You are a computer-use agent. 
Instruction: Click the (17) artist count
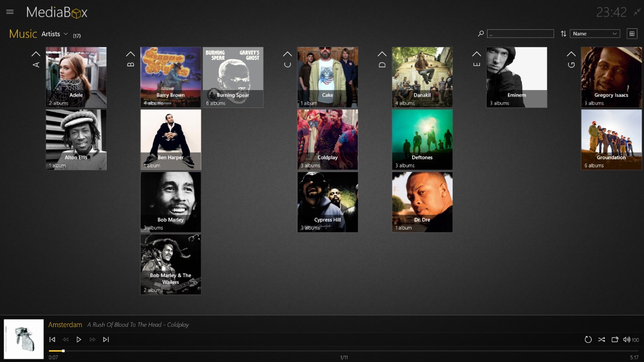click(x=77, y=36)
